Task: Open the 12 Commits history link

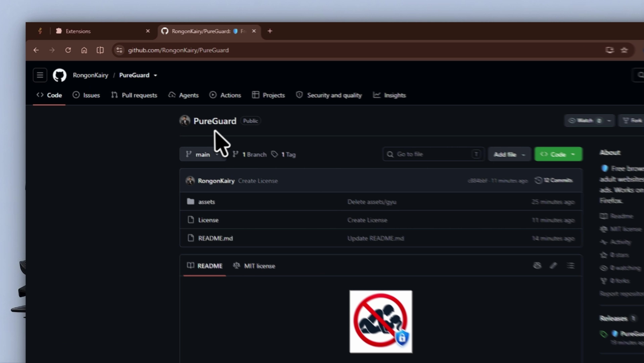Action: coord(554,180)
